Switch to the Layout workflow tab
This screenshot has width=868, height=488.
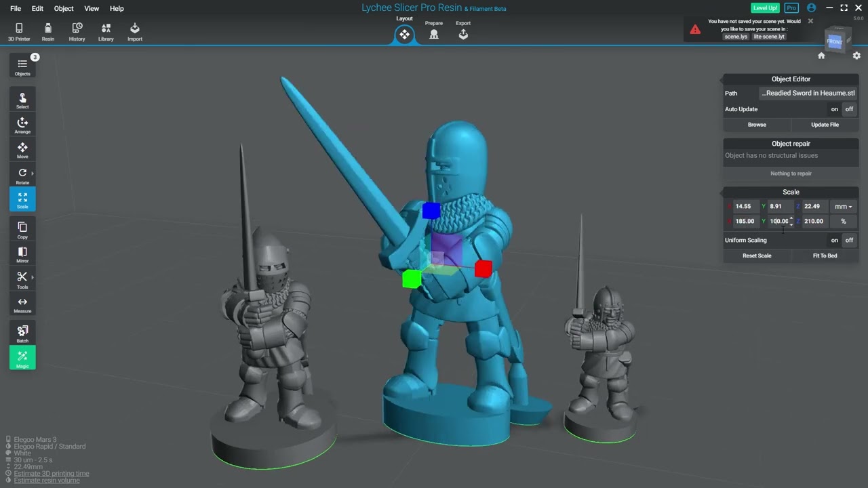click(404, 30)
